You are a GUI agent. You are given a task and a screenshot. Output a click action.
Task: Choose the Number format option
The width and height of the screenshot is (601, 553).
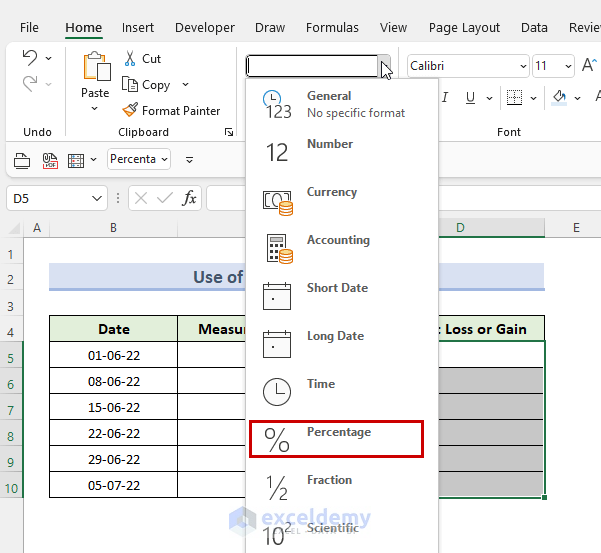(342, 152)
